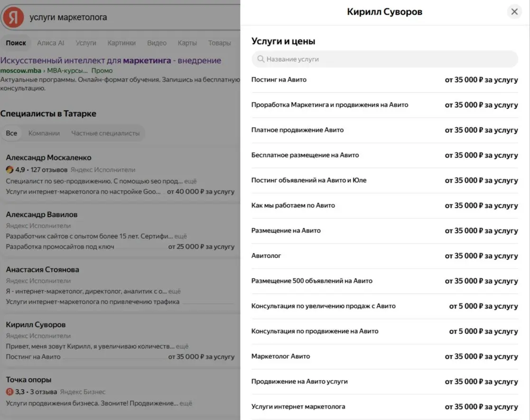This screenshot has height=420, width=530.
Task: Open the Товары tab
Action: tap(219, 43)
